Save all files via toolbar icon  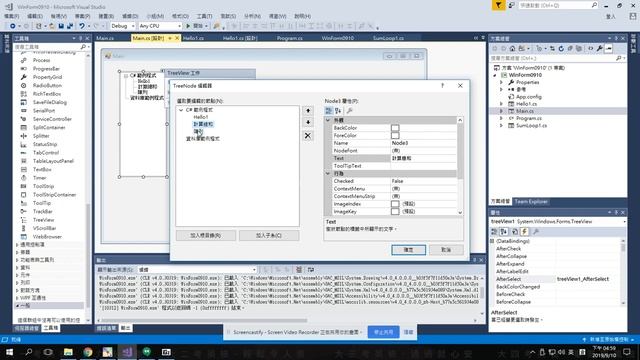[x=70, y=26]
